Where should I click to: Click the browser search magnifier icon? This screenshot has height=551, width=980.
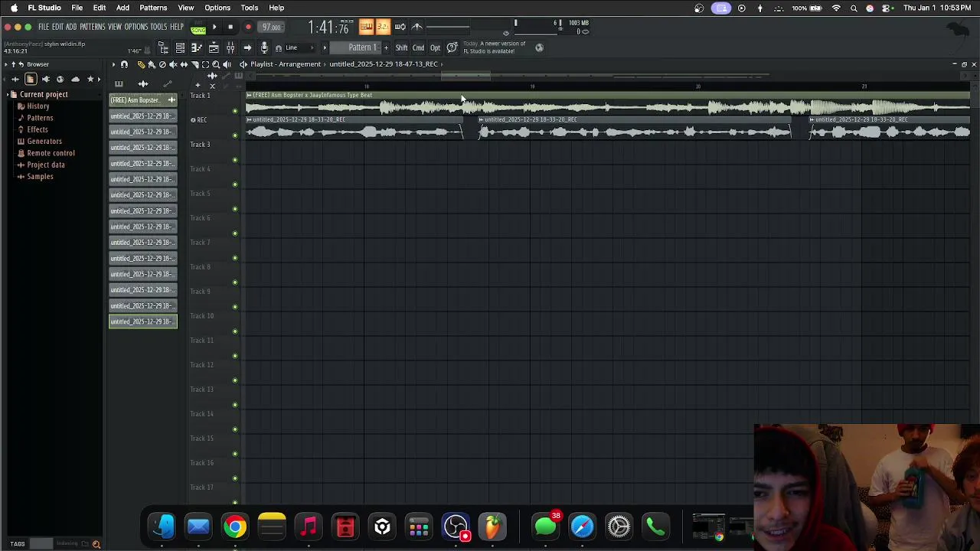point(96,544)
